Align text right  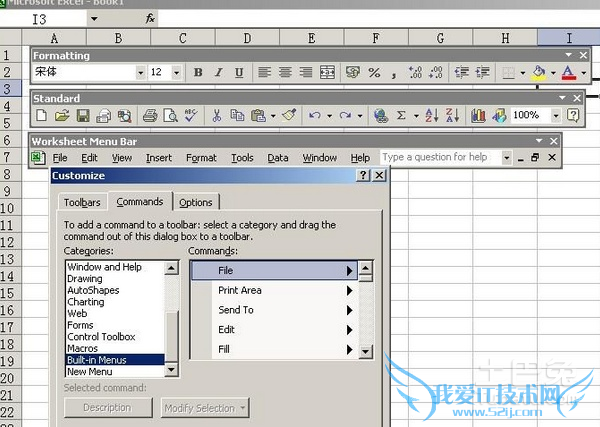[x=306, y=72]
